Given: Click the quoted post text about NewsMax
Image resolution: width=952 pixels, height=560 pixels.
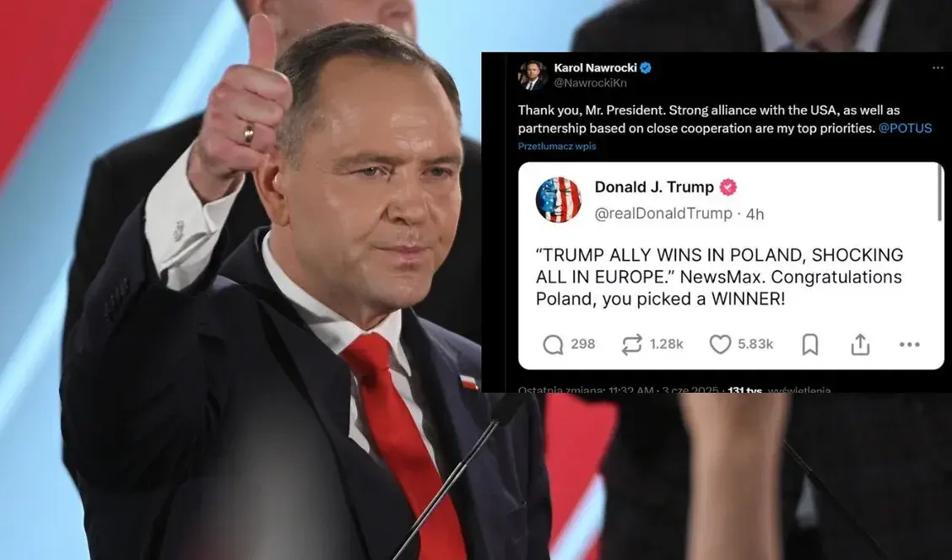Looking at the screenshot, I should (719, 277).
